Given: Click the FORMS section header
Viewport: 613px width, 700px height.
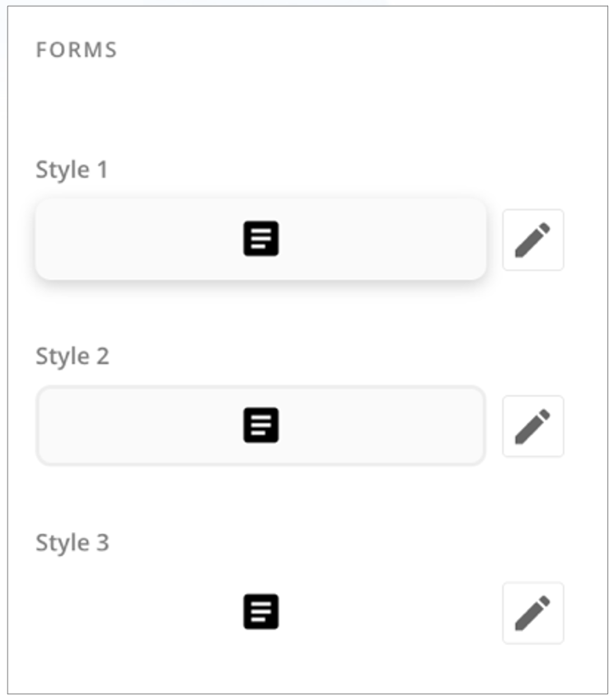Looking at the screenshot, I should (x=62, y=48).
